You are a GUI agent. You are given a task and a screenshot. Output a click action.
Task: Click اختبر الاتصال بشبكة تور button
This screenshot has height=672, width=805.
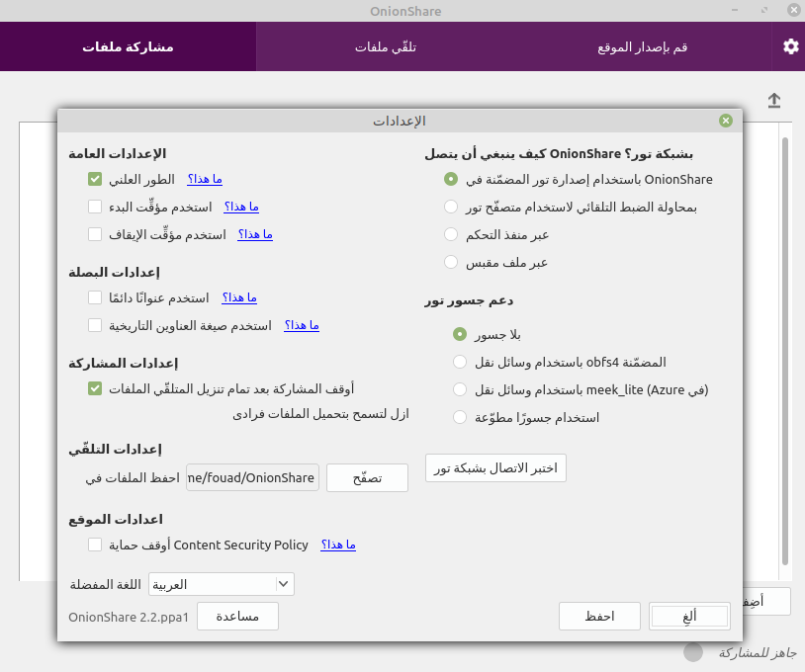pos(495,467)
